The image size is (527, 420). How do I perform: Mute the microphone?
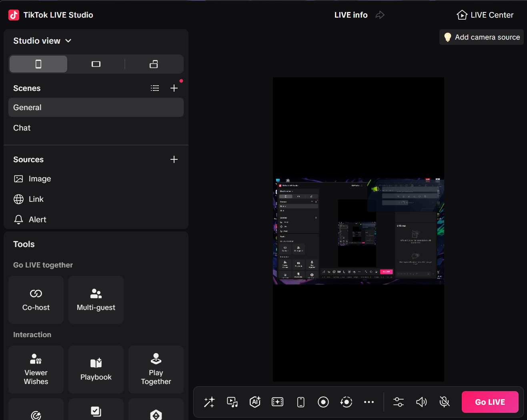(x=444, y=402)
